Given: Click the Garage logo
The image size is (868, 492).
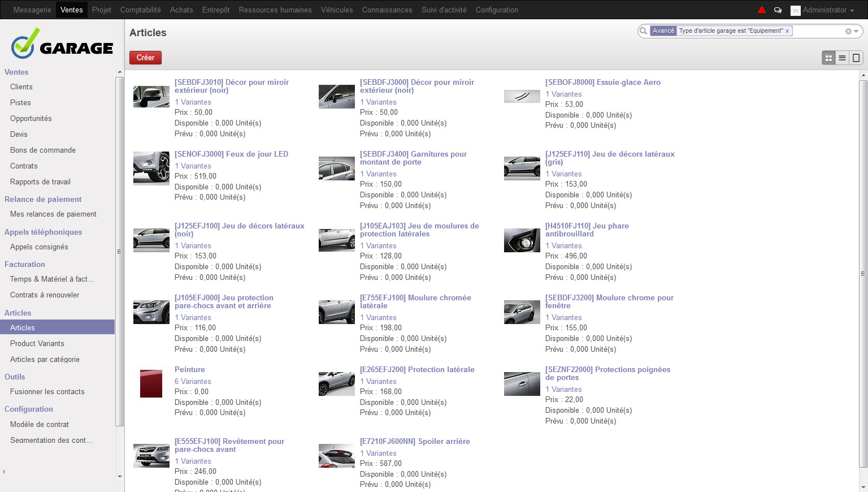Looking at the screenshot, I should click(62, 44).
